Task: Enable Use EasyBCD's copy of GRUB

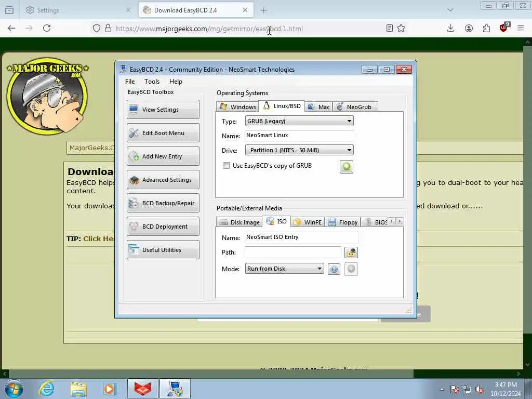Action: (226, 166)
